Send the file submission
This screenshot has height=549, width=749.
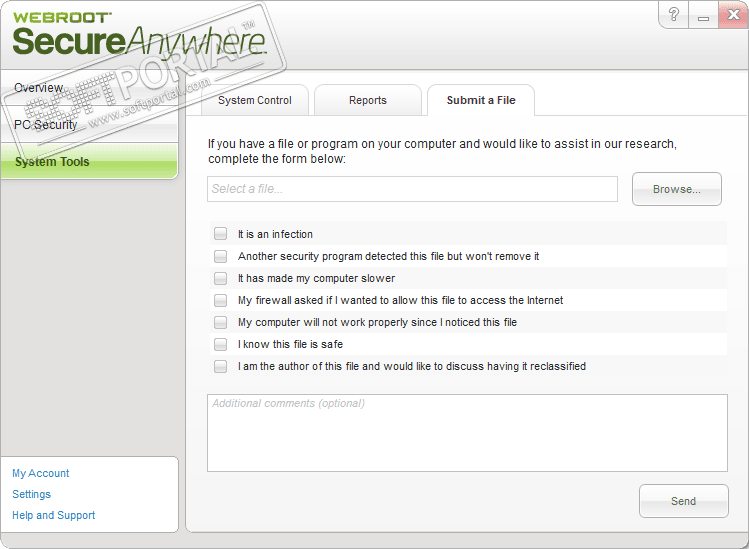pos(684,501)
